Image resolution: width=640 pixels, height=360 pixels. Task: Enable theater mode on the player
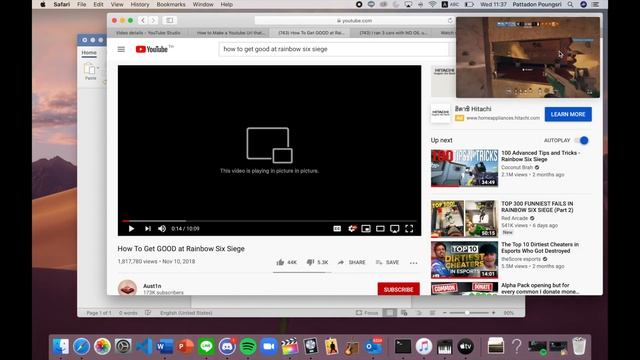(380, 229)
